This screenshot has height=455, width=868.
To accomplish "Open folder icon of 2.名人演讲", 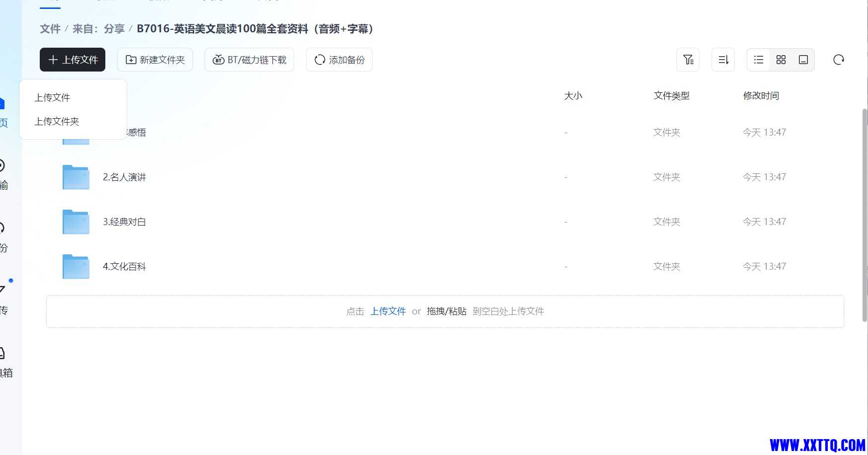I will pyautogui.click(x=76, y=177).
